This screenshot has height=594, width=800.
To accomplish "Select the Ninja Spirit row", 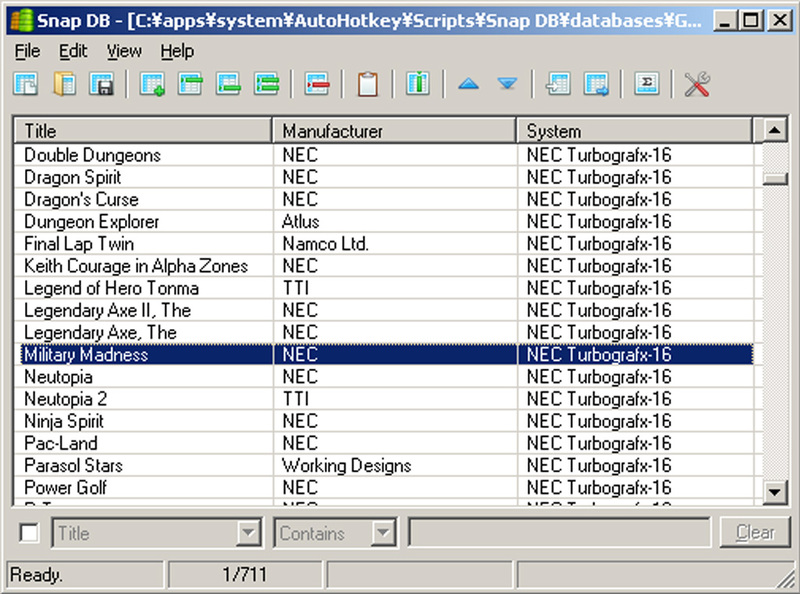I will [x=384, y=421].
